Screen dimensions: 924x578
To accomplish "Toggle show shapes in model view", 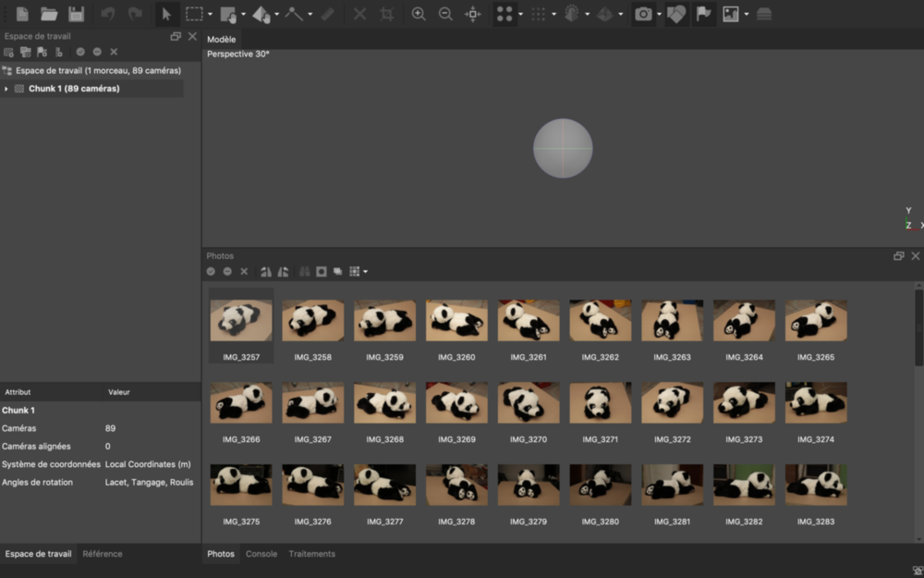I will click(676, 14).
